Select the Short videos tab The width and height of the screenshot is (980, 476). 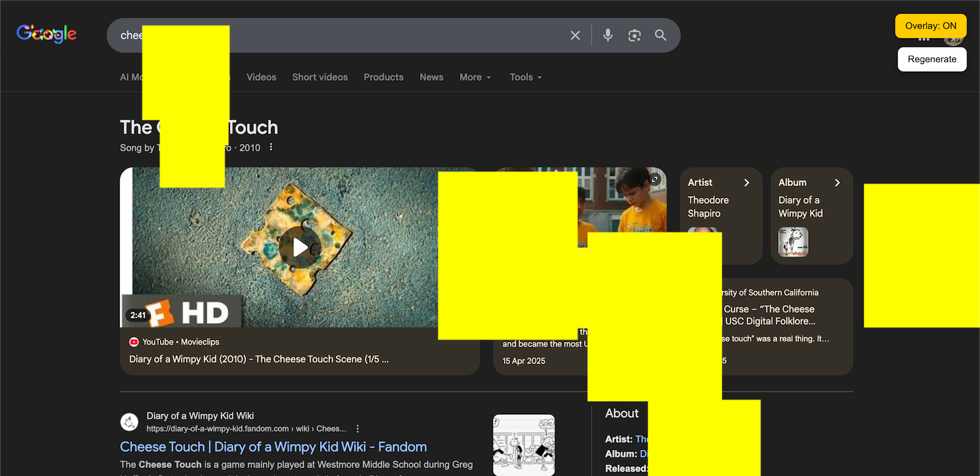click(x=320, y=77)
